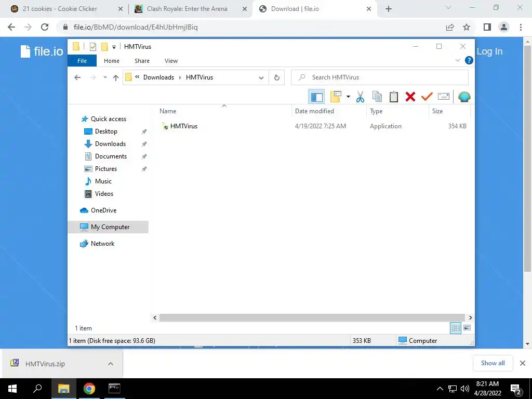
Task: Switch to the Home ribbon tab
Action: [112, 61]
